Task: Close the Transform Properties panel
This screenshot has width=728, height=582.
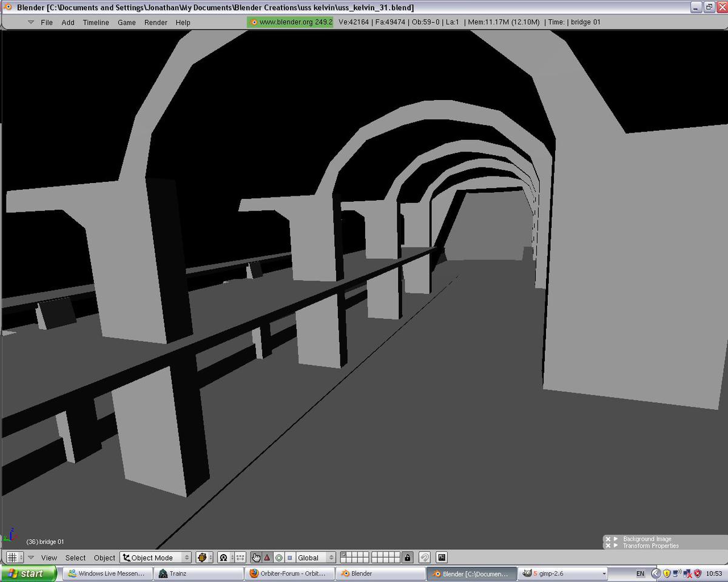Action: pyautogui.click(x=608, y=546)
